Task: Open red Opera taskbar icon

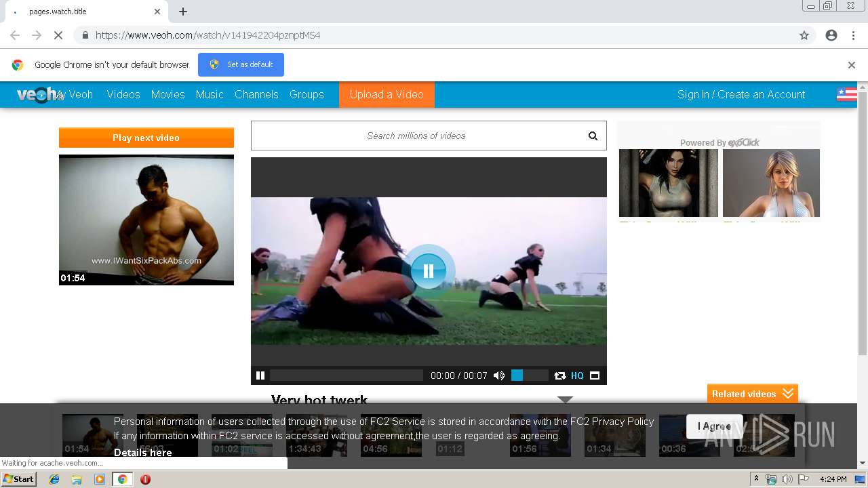Action: pos(145,479)
